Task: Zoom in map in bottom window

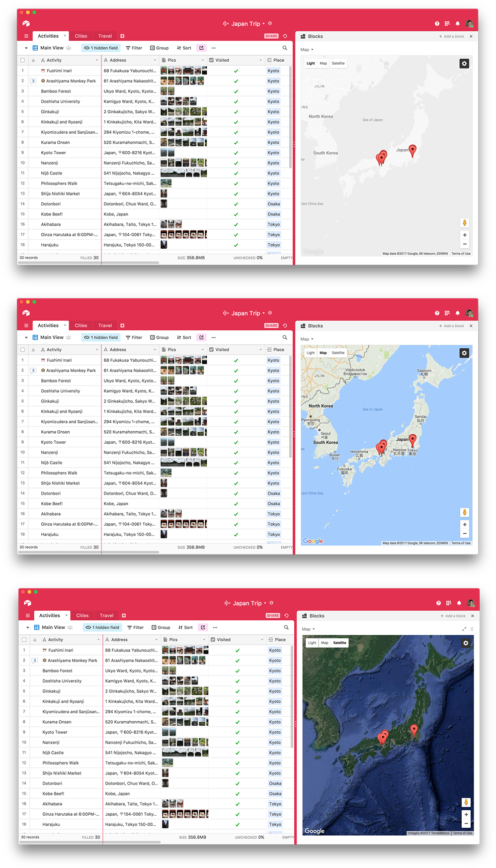Action: coord(466,815)
